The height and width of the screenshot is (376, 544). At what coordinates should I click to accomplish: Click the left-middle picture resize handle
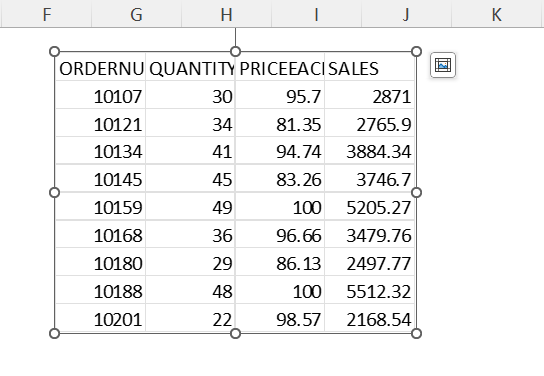[x=54, y=193]
